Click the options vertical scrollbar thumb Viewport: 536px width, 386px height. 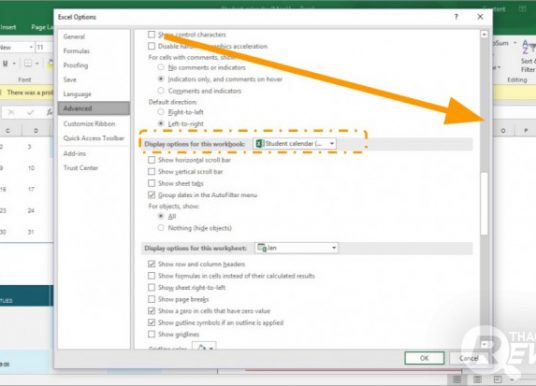pos(484,204)
